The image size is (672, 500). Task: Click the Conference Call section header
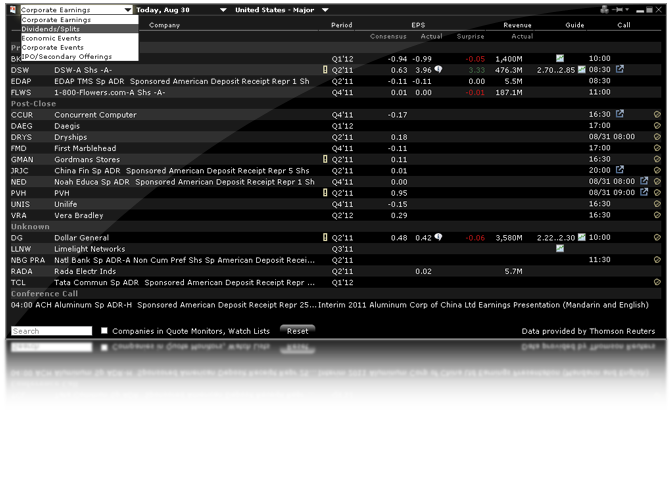tap(45, 293)
